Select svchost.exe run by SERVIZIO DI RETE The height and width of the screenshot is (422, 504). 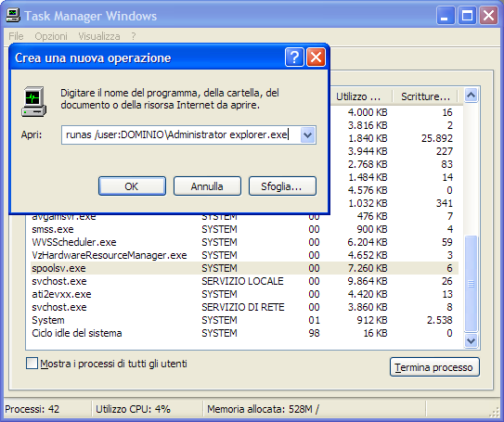(244, 307)
